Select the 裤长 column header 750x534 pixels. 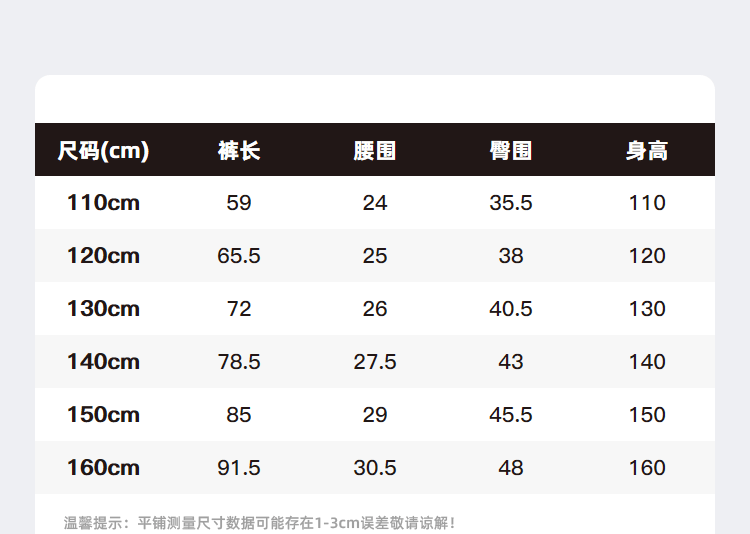click(x=239, y=151)
